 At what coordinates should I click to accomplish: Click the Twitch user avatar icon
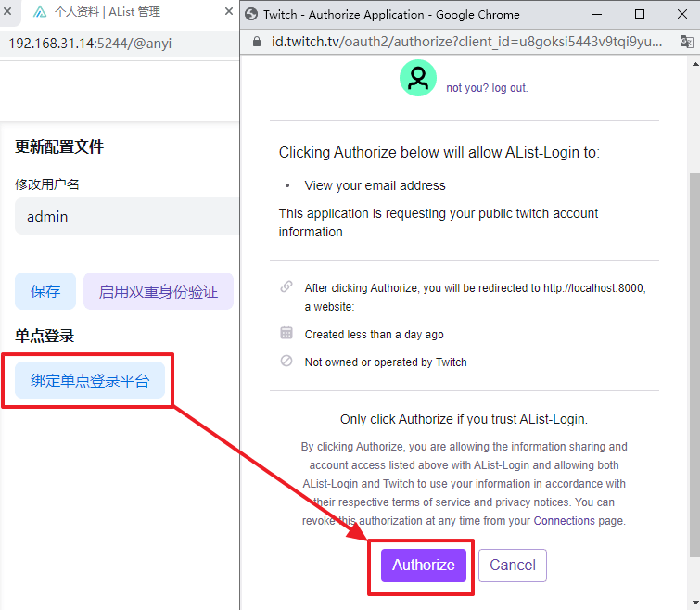click(x=418, y=78)
